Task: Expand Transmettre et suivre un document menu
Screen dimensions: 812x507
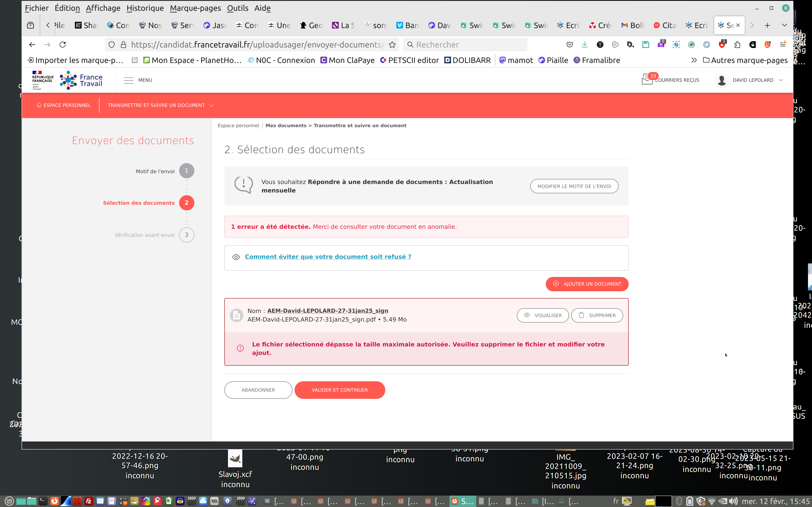Action: click(160, 105)
